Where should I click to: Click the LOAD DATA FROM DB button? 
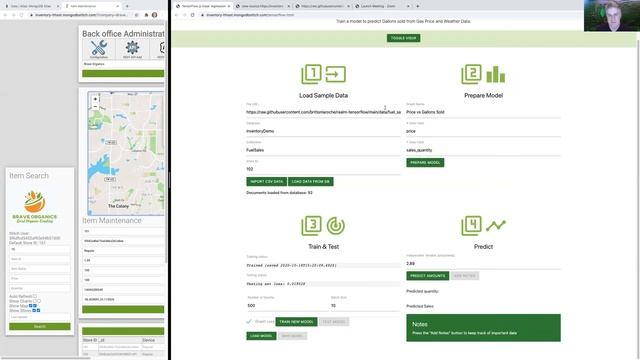(311, 182)
